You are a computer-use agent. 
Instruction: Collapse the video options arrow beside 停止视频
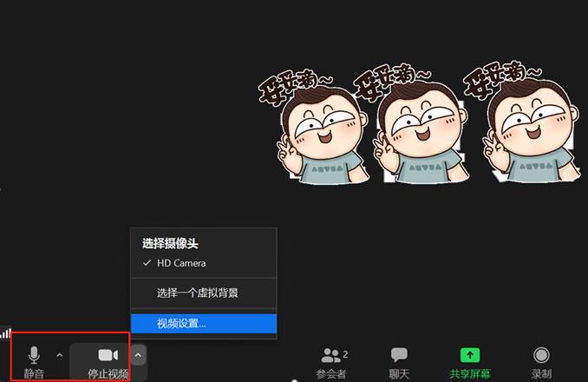pos(138,355)
